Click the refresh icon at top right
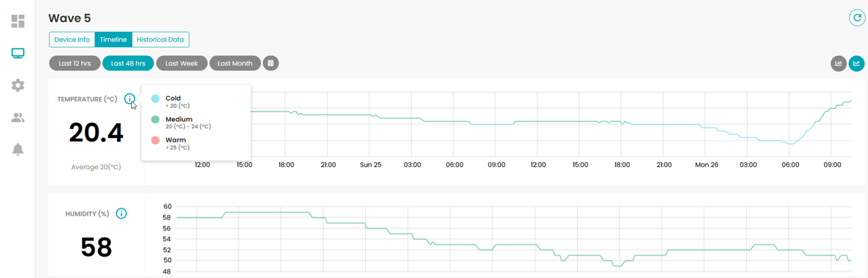Screen dimensions: 868x278 coord(856,18)
